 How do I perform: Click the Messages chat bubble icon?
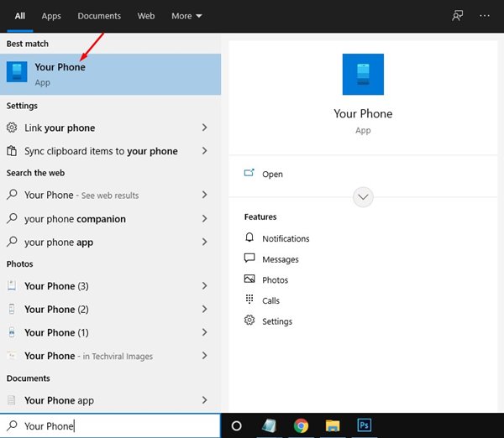pyautogui.click(x=249, y=258)
